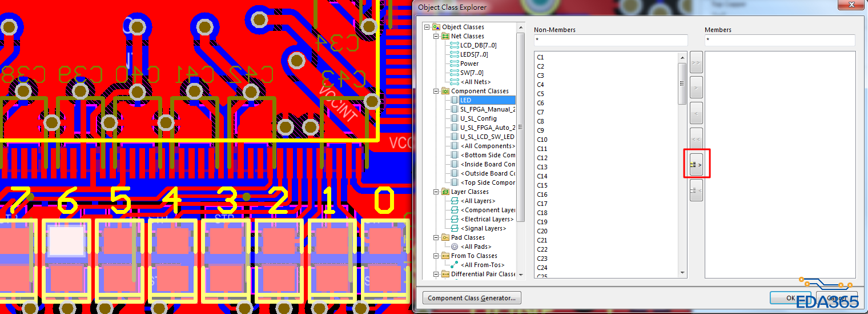Select the <Signal Layers> entry
This screenshot has width=868, height=314.
[x=483, y=228]
